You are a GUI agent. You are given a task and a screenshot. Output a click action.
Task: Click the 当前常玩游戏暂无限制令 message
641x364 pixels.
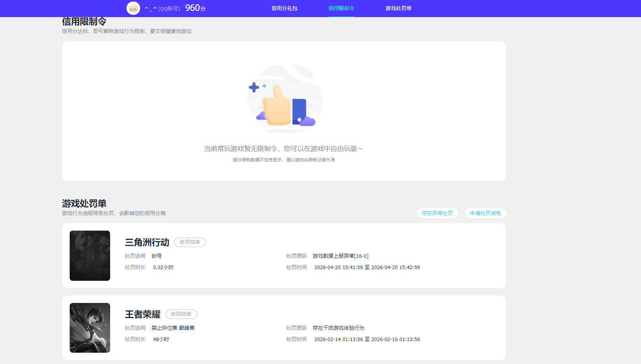(283, 149)
